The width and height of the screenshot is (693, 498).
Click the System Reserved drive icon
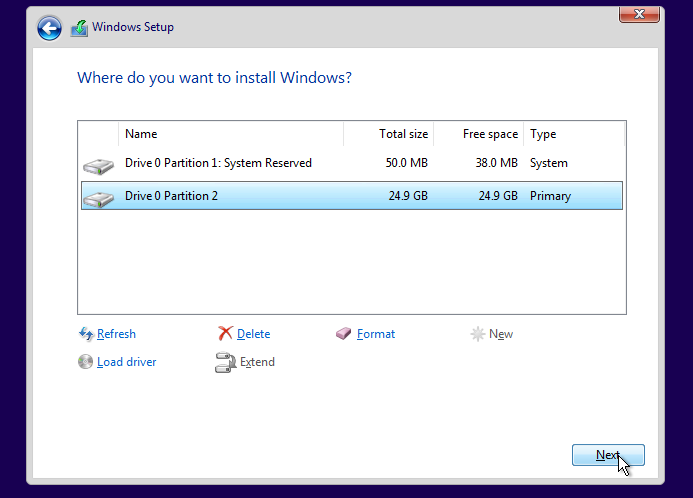click(x=98, y=164)
